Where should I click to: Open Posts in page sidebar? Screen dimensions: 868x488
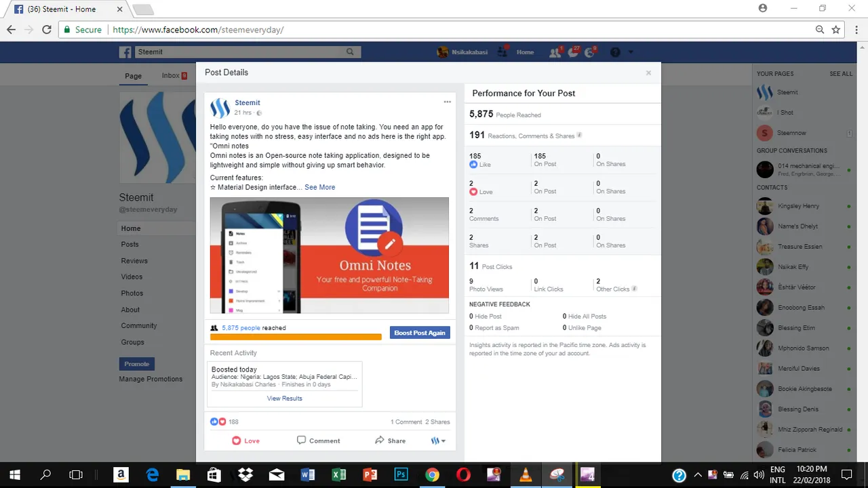pos(130,244)
